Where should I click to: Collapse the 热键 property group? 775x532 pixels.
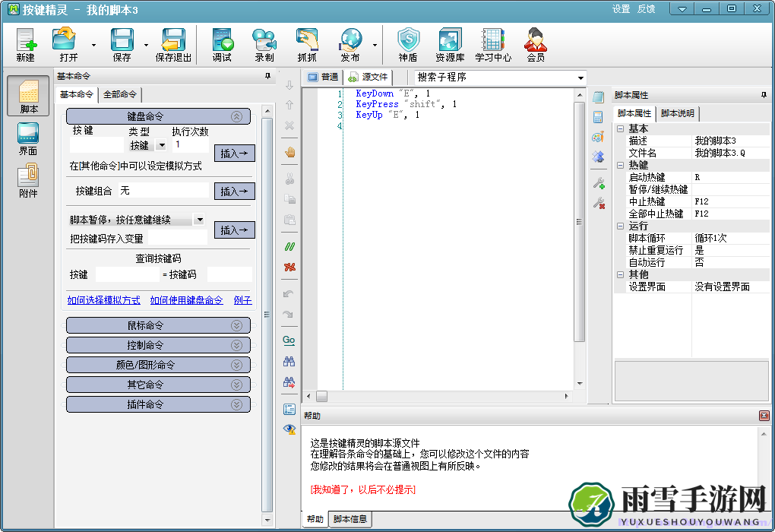coord(620,165)
